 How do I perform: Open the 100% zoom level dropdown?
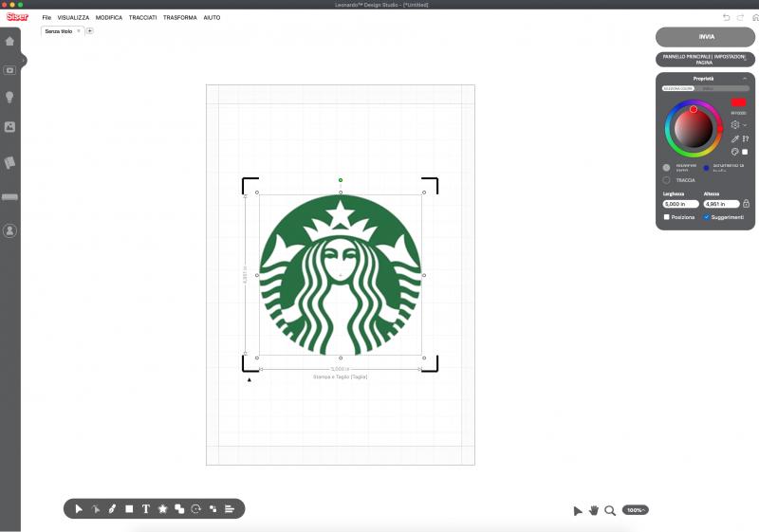[636, 510]
